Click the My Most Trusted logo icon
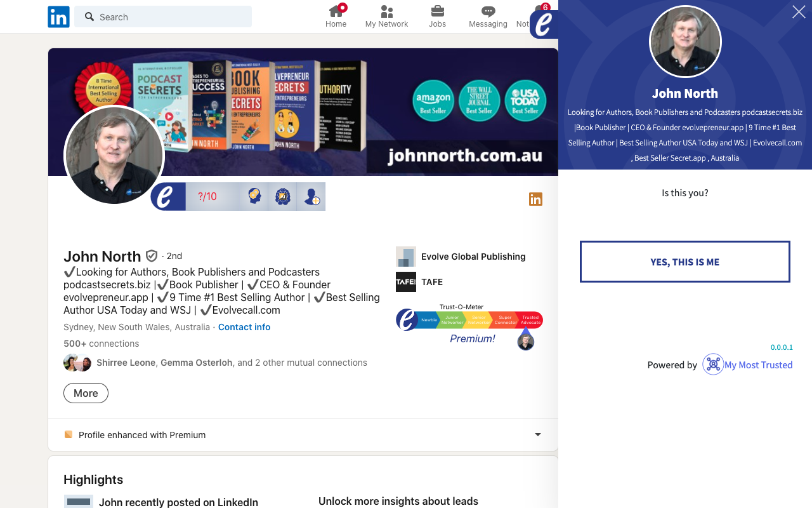812x508 pixels. point(713,364)
